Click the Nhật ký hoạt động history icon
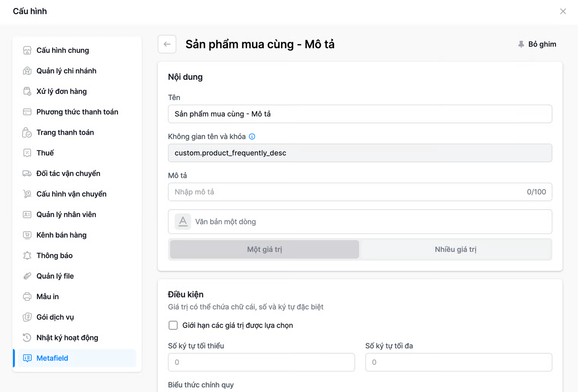This screenshot has width=578, height=392. pos(27,338)
